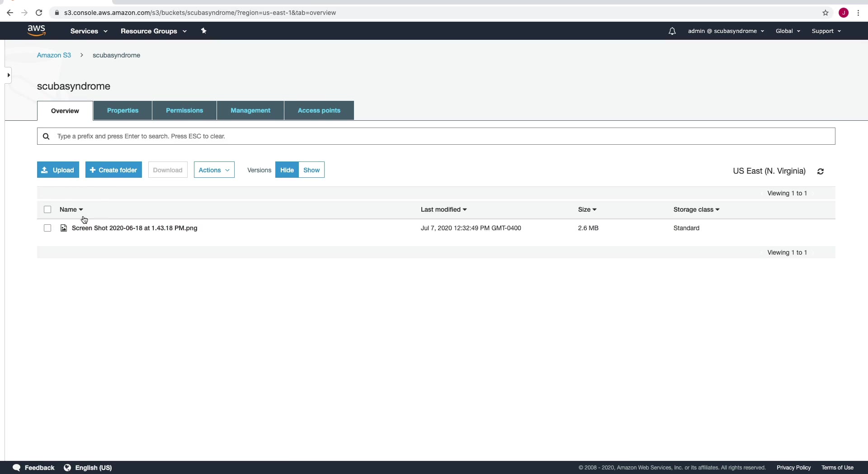
Task: Click the PNG file image icon
Action: [x=64, y=228]
